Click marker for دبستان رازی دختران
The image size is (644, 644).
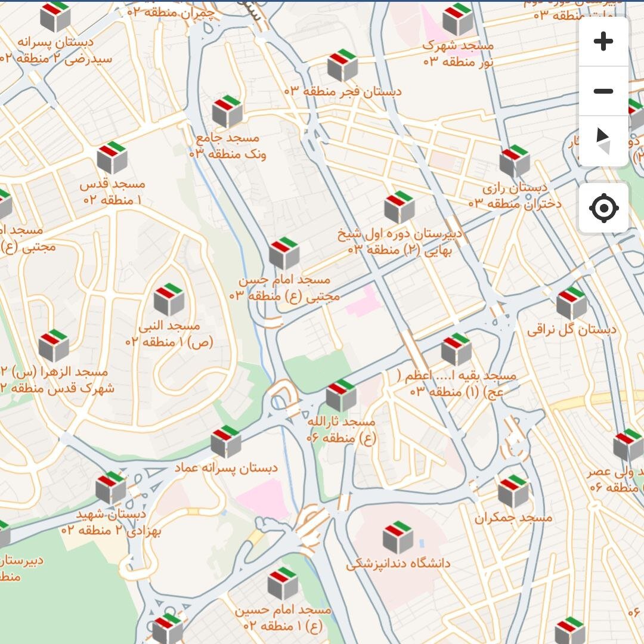(x=515, y=161)
